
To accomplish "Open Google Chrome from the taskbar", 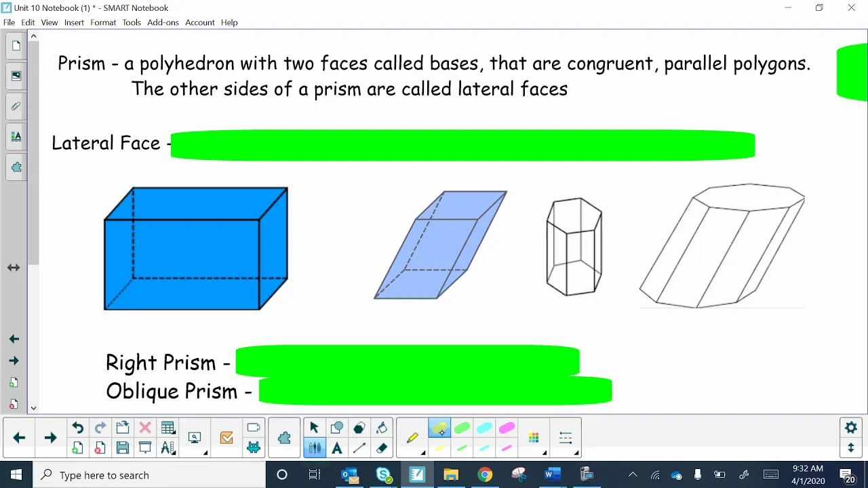I will 485,474.
